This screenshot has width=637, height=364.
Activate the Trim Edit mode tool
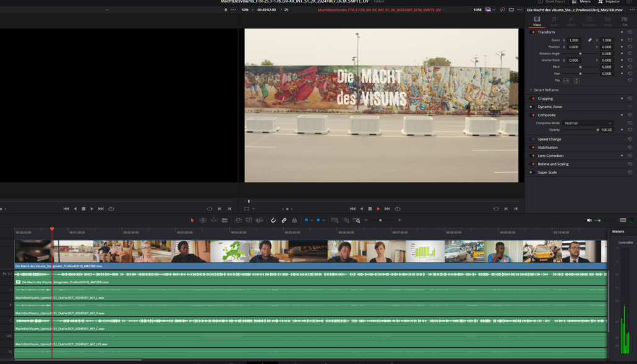pos(203,221)
